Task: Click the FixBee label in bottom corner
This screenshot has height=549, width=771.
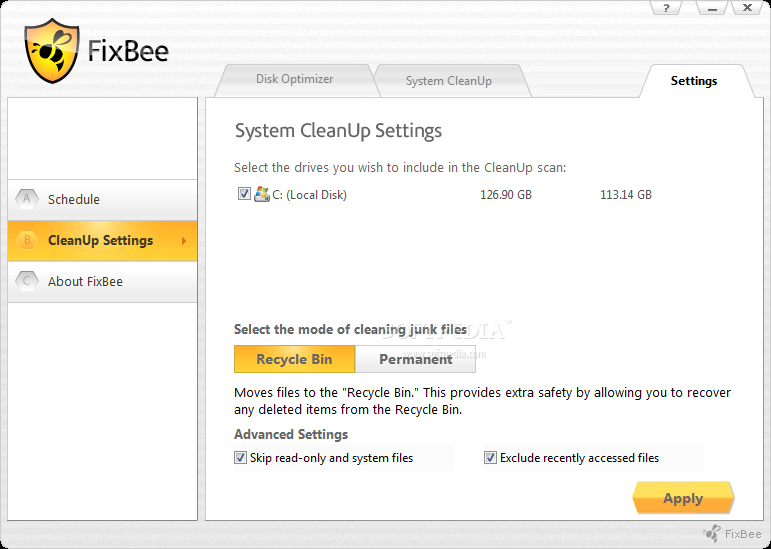Action: click(743, 534)
